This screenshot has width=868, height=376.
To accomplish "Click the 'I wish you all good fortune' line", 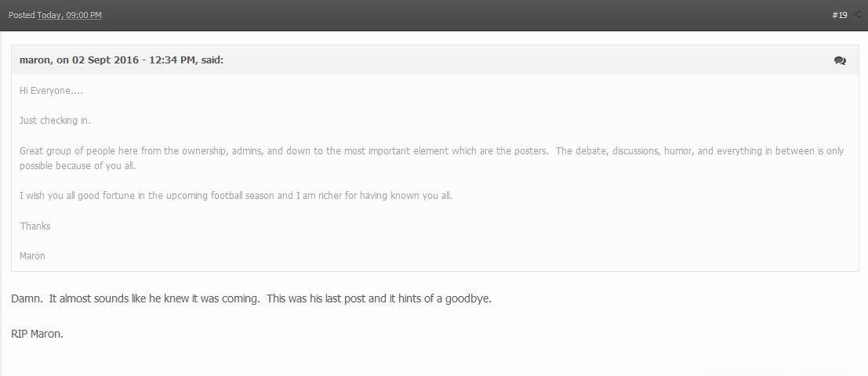I will point(236,196).
